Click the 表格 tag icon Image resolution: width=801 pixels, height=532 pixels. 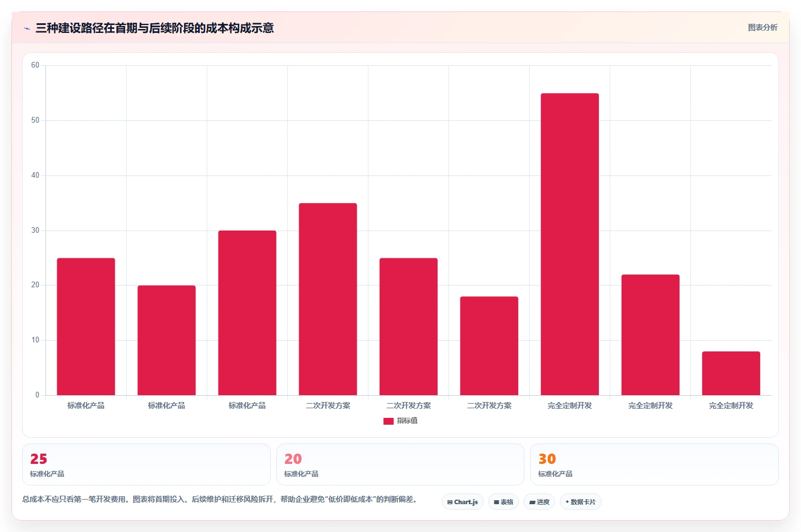(x=496, y=502)
